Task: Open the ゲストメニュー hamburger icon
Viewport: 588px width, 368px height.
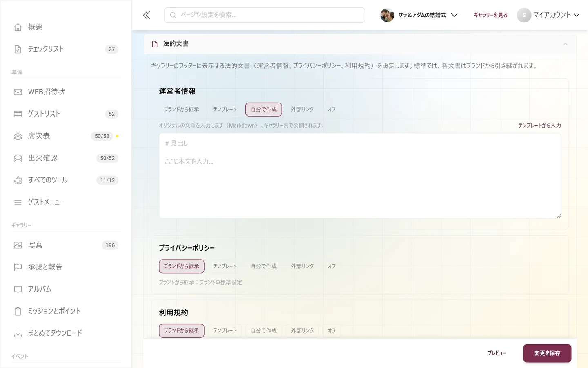Action: tap(18, 202)
